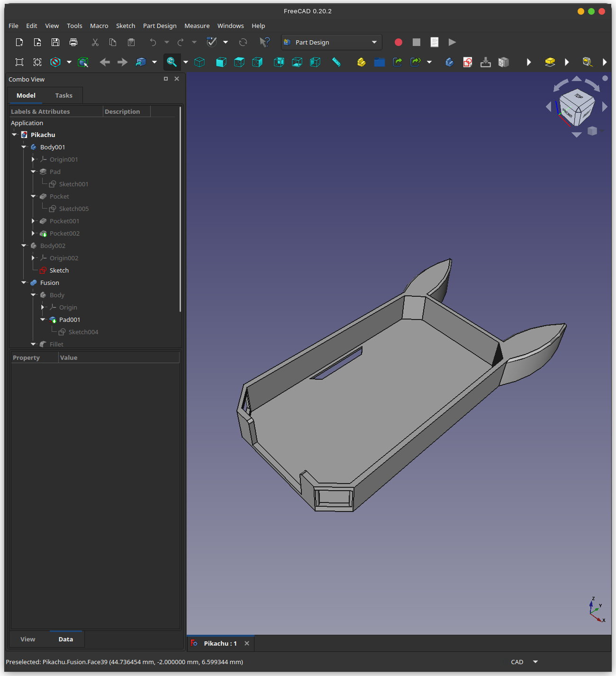Open the Part Design workbench dropdown
This screenshot has width=616, height=676.
pyautogui.click(x=331, y=42)
